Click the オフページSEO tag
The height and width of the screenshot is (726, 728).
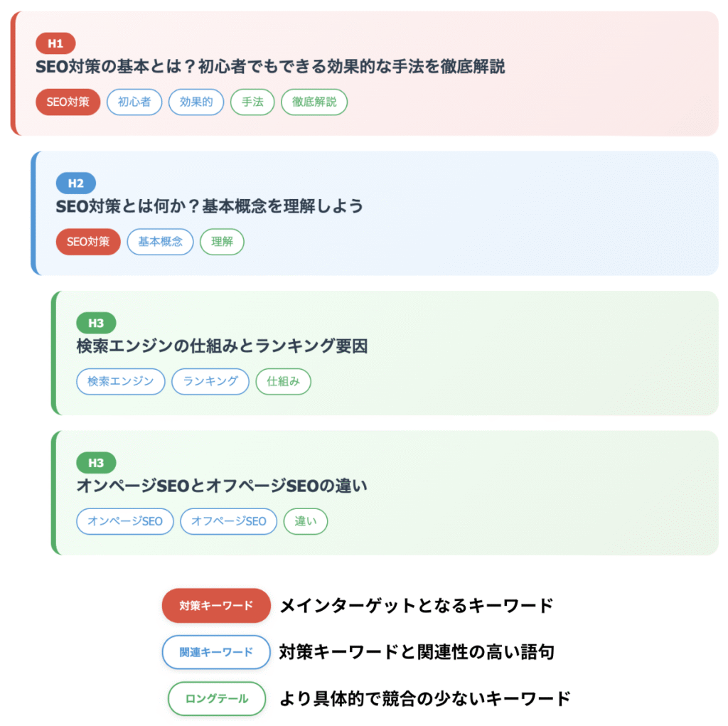(x=228, y=521)
